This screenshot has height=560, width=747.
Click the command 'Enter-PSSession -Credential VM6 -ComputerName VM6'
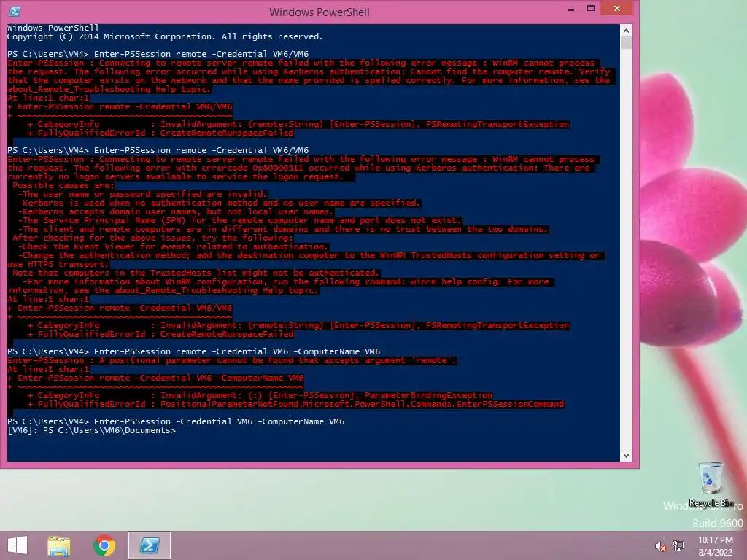[x=219, y=421]
